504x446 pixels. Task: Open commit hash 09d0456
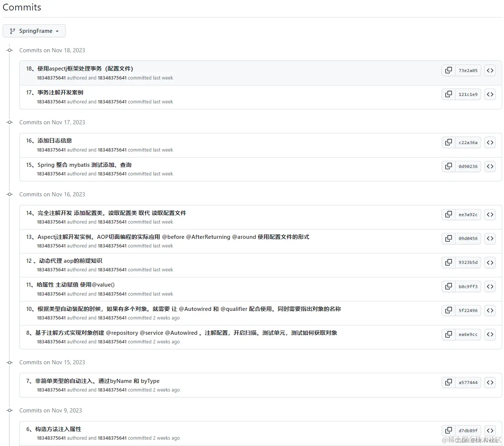[x=468, y=238]
